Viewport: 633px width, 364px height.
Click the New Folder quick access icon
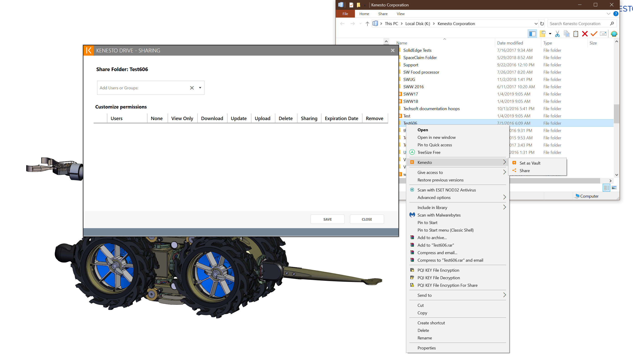[358, 5]
